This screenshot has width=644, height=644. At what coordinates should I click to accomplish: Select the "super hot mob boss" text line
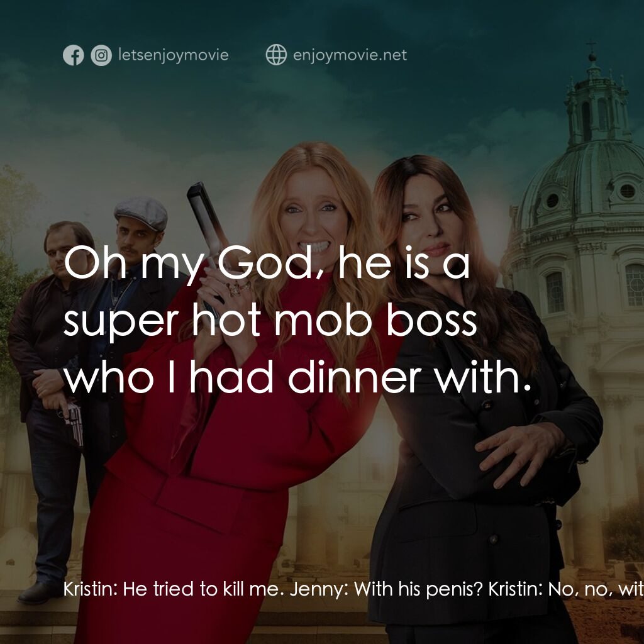coord(270,320)
